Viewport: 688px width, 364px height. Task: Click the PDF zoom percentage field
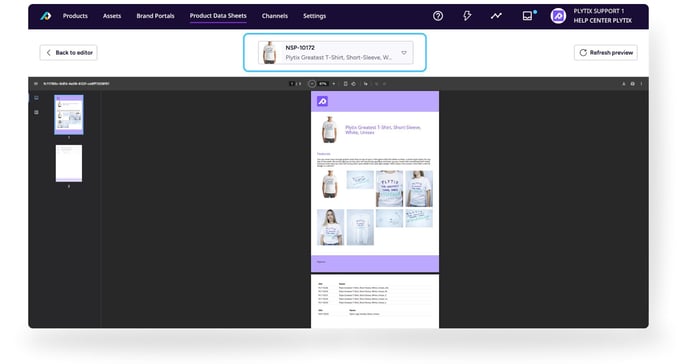tap(323, 84)
